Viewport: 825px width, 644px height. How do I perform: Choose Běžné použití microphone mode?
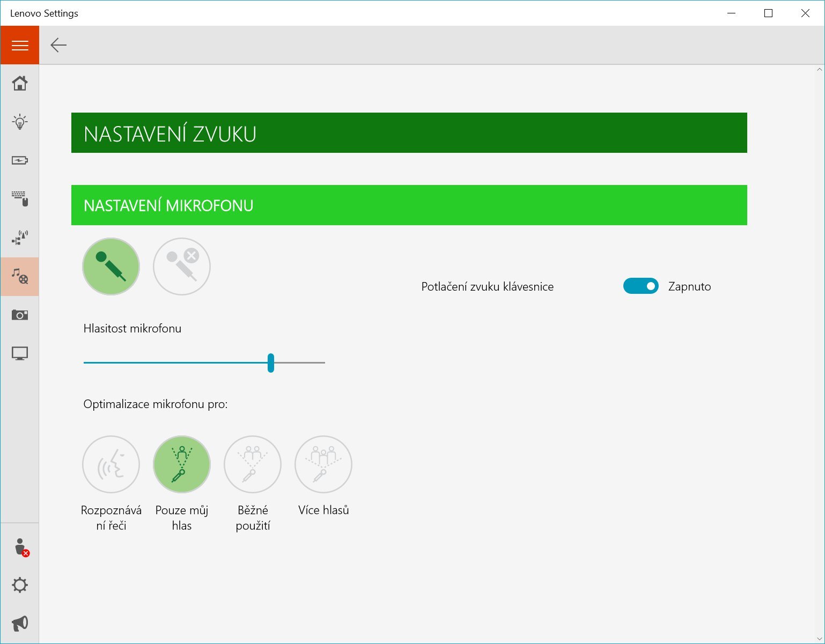coord(253,464)
